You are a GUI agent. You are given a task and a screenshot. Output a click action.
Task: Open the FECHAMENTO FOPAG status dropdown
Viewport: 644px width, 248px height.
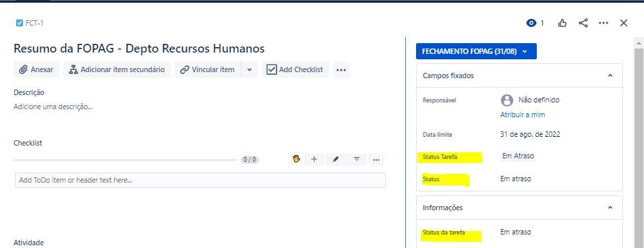click(476, 51)
